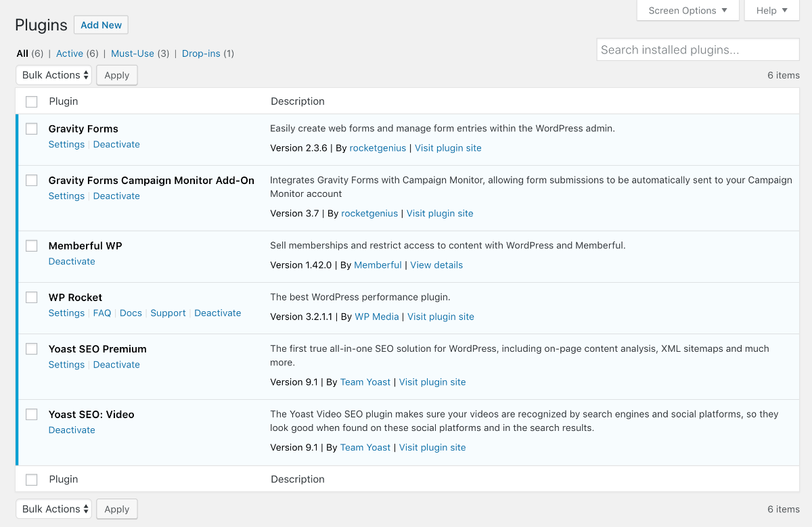Toggle the select-all checkbox in table header
The width and height of the screenshot is (812, 527).
32,101
